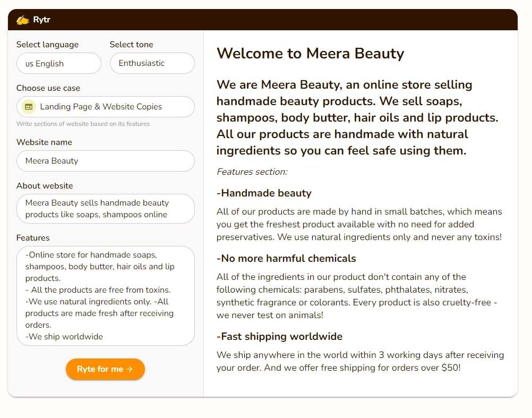Viewport: 532px width, 418px height.
Task: Click the Select tone label
Action: click(x=131, y=45)
